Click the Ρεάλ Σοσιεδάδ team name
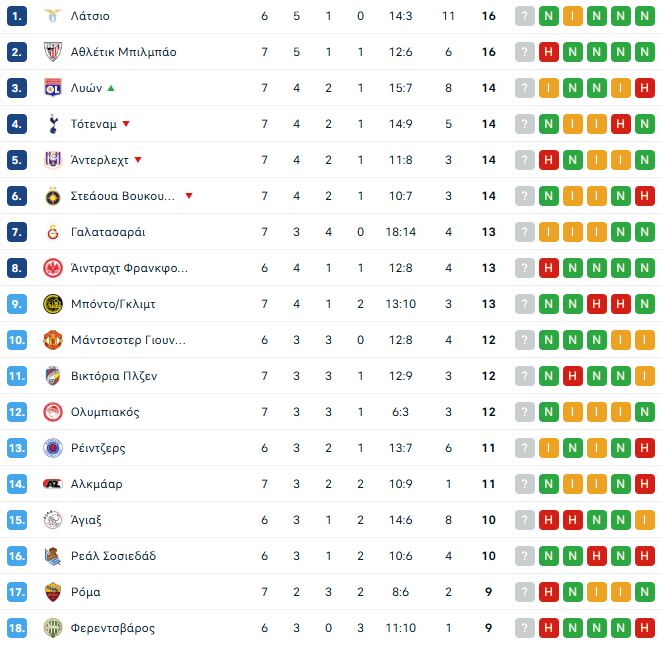Screen dimensions: 662x645 (x=113, y=556)
